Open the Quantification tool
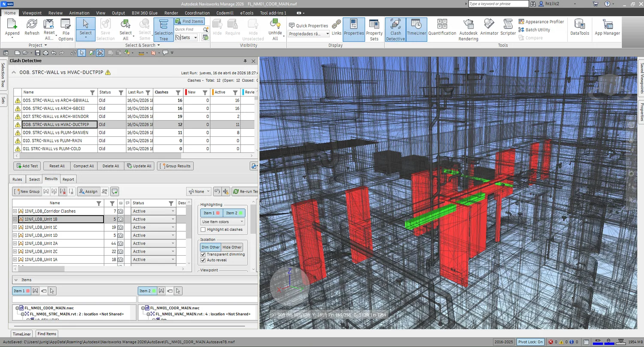Screen dimensions: 644x347 (x=442, y=27)
